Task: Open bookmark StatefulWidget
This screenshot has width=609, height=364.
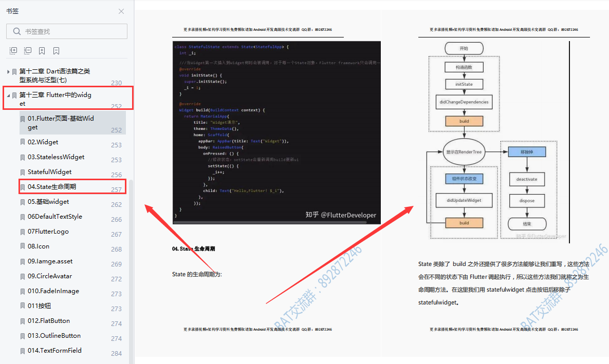Action: click(50, 171)
